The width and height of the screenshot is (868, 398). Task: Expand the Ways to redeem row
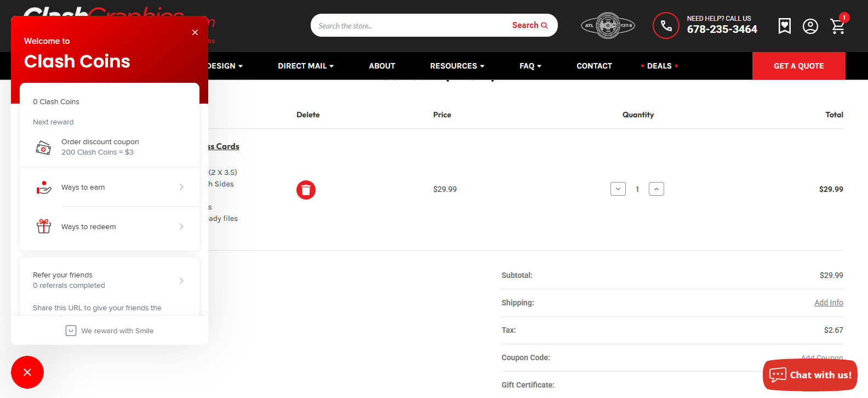110,226
